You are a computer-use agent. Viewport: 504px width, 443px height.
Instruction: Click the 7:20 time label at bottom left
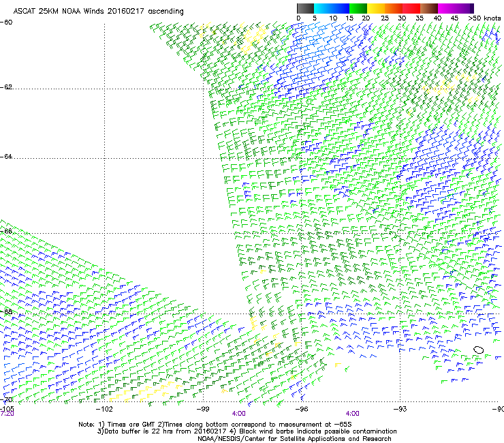[x=7, y=414]
